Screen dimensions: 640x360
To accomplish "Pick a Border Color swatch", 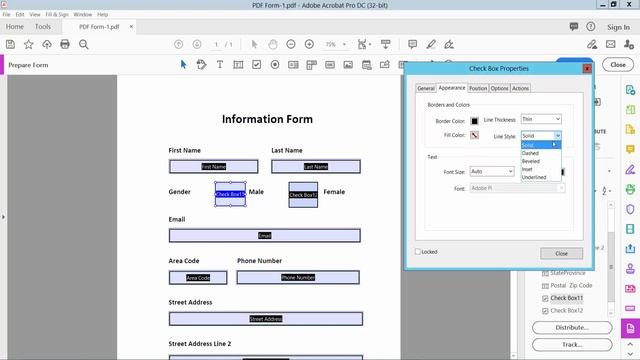I will click(x=474, y=121).
